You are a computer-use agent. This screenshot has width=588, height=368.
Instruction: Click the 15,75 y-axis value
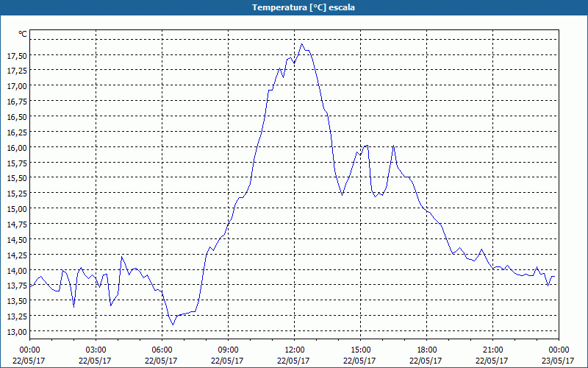(x=17, y=163)
